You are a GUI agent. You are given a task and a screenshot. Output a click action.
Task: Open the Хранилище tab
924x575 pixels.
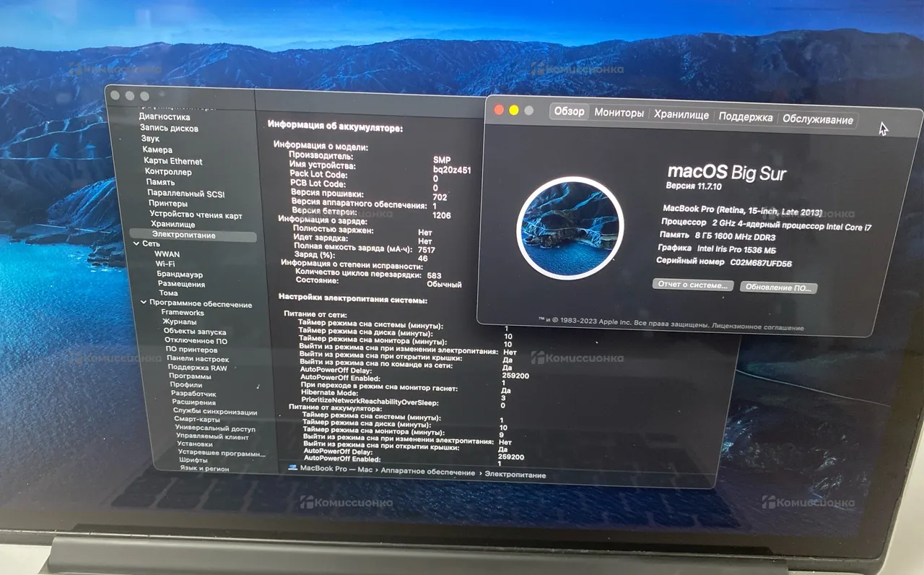click(x=681, y=114)
